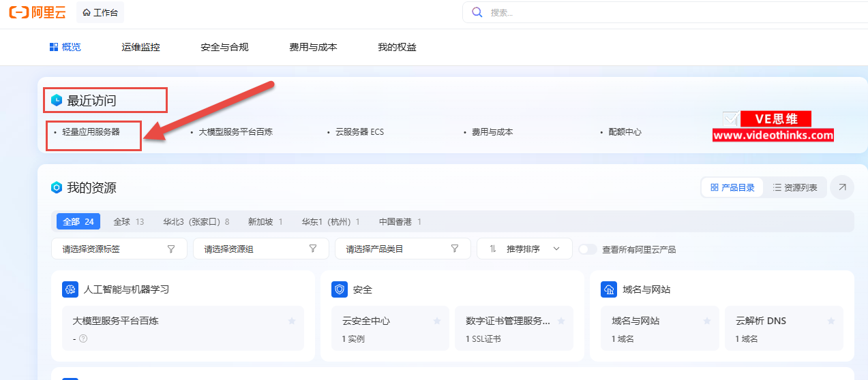Star the 云解析 DNS card

pos(831,321)
